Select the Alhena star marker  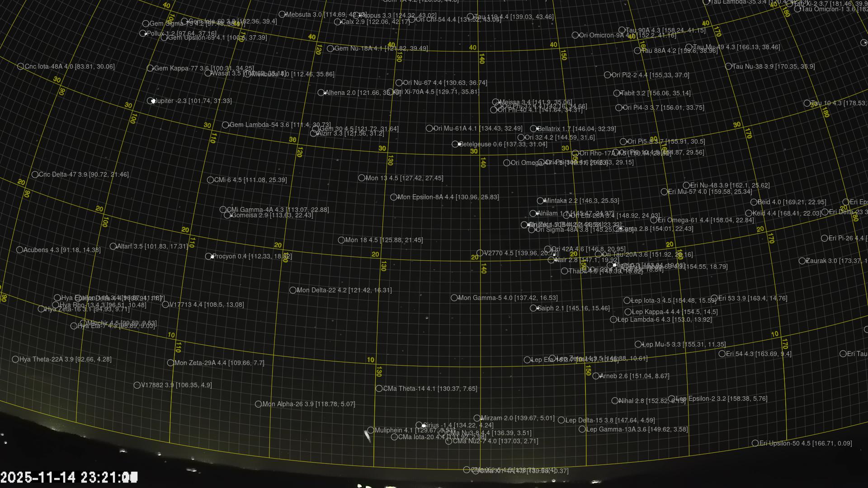click(321, 93)
